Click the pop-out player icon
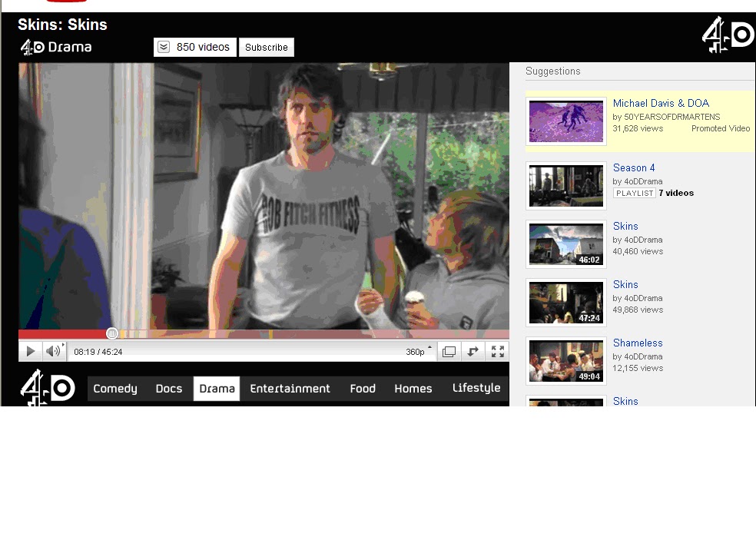This screenshot has height=550, width=756. 449,352
